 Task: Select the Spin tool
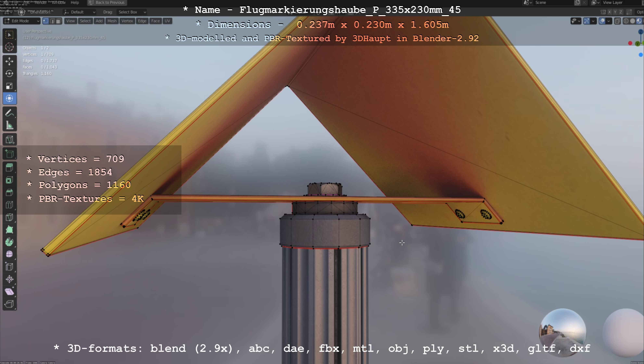9,242
